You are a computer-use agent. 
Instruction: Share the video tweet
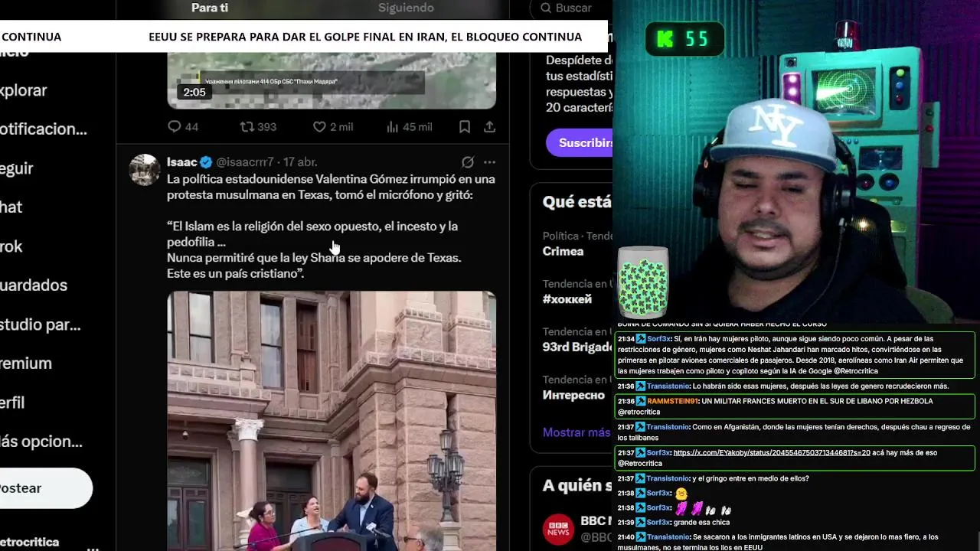click(489, 127)
